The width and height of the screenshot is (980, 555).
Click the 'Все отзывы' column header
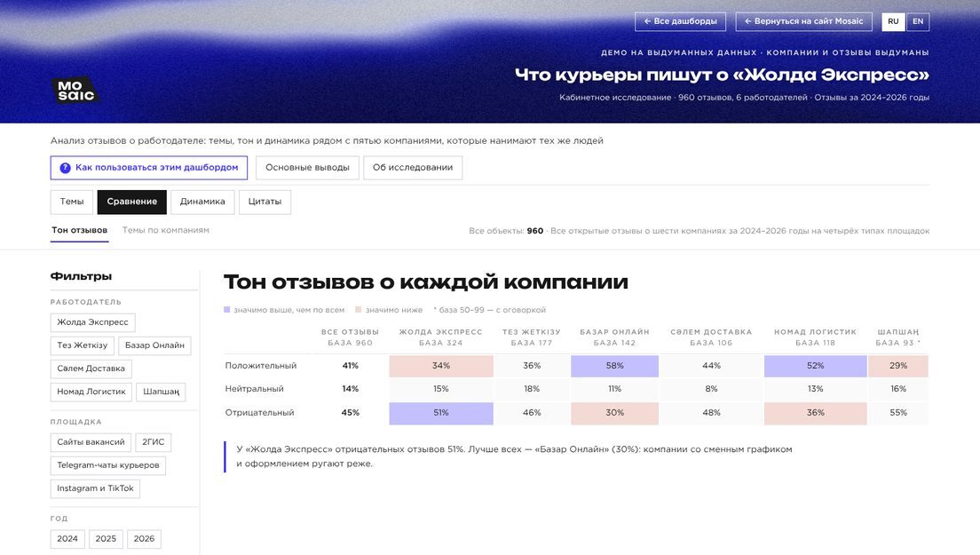[x=350, y=337]
